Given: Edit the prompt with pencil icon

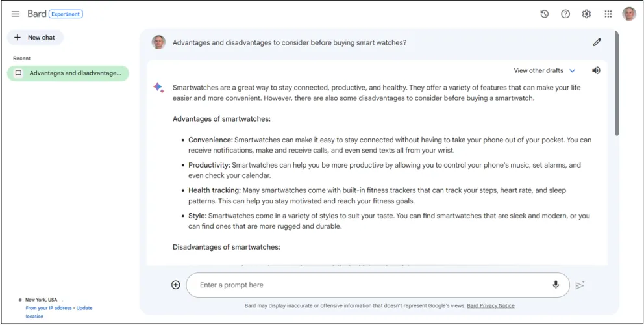Looking at the screenshot, I should click(x=597, y=42).
